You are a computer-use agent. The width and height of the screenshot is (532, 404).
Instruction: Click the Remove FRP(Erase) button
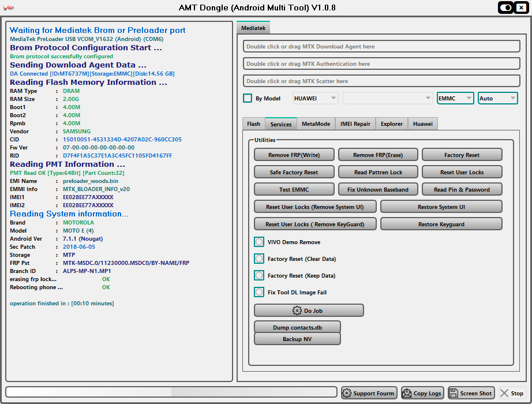[x=378, y=155]
